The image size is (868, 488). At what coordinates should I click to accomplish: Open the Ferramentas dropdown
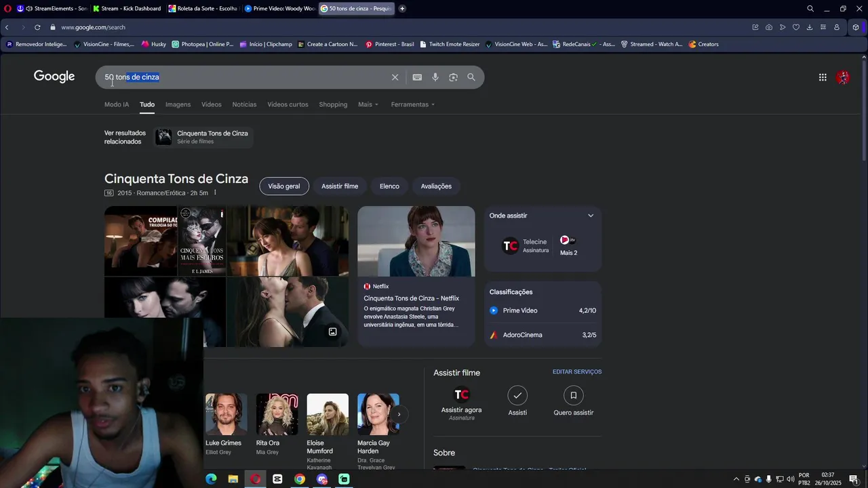pos(412,104)
